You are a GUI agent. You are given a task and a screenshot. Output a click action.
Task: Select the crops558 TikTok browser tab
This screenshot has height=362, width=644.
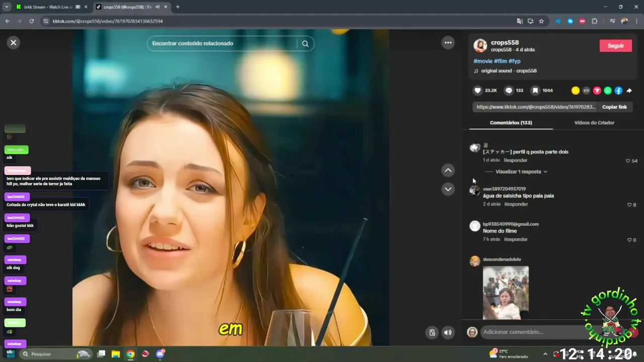[130, 7]
